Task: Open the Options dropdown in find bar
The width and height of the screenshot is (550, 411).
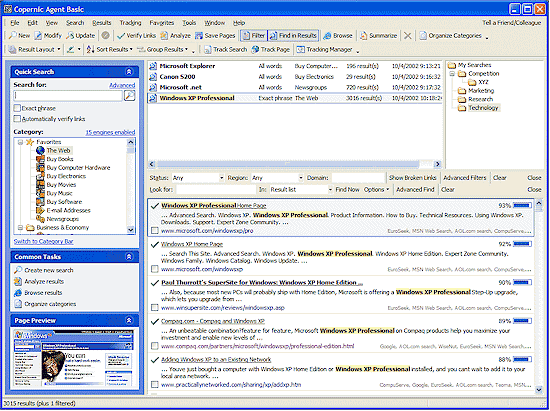Action: pos(376,189)
